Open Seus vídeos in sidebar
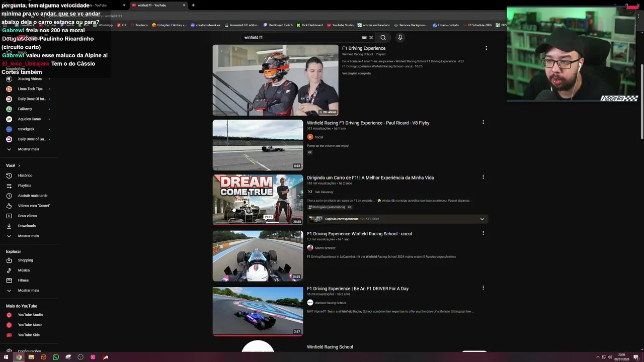 [28, 216]
